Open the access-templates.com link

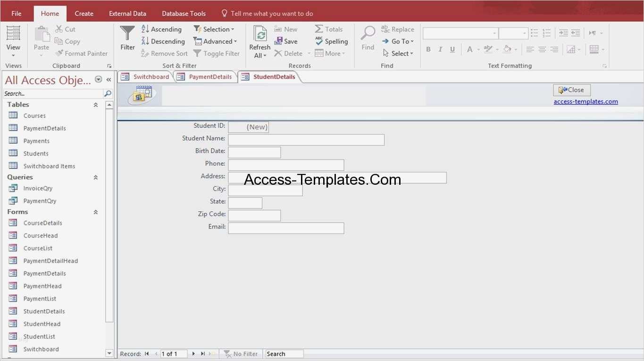click(585, 101)
